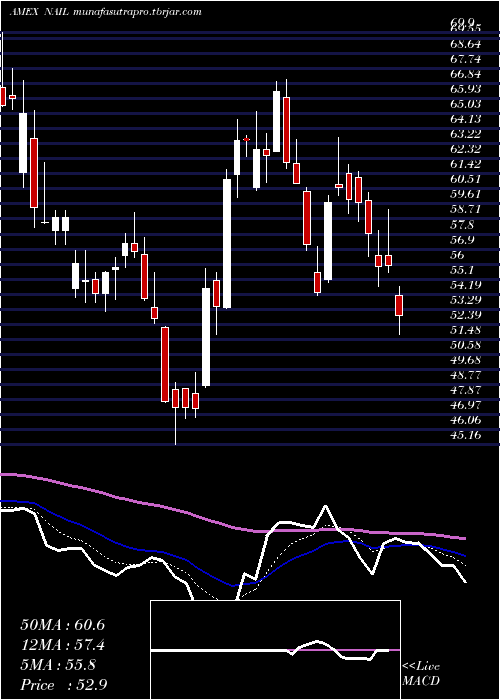Click the 5MA : 55.8 readout

58,665
